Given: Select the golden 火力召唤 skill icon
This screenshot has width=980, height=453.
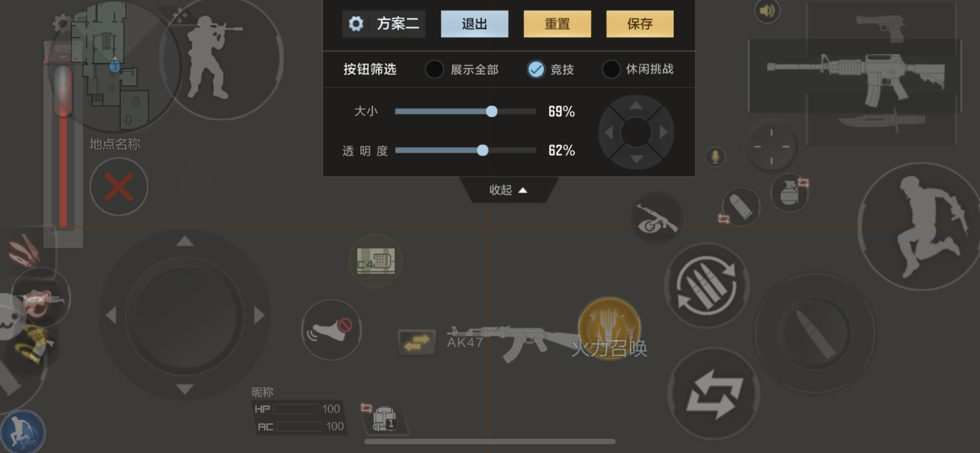Looking at the screenshot, I should pyautogui.click(x=609, y=328).
